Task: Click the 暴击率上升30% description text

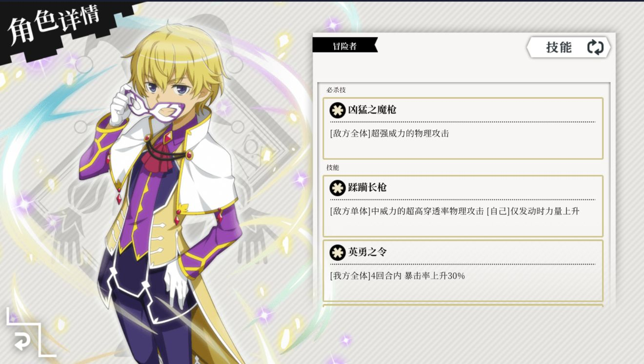Action: (x=435, y=276)
